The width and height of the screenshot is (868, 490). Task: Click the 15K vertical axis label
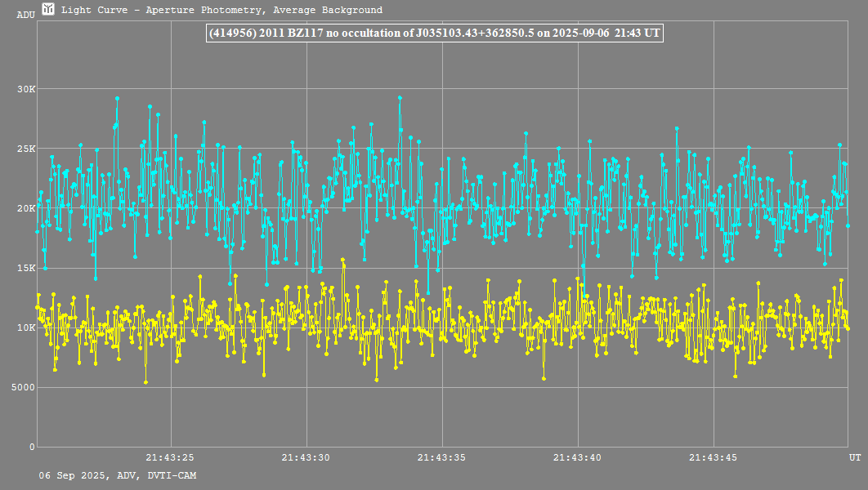25,268
